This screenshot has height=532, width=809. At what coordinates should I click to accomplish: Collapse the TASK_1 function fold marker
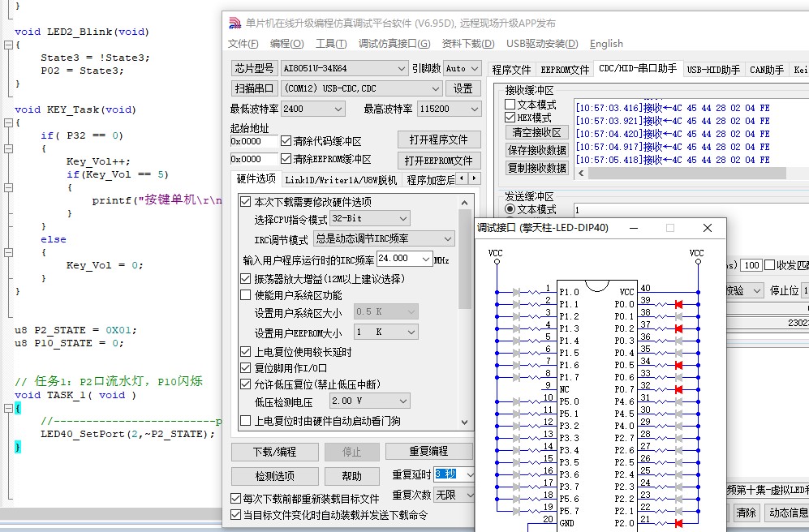8,408
